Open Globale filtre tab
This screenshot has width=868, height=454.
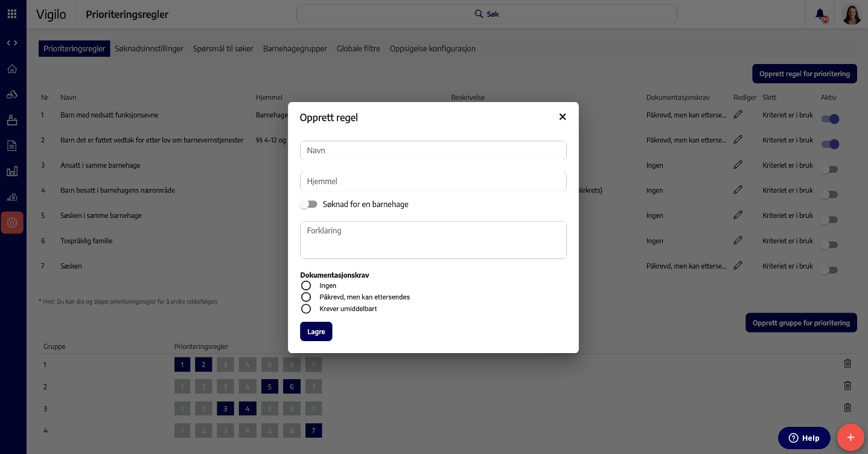(359, 49)
